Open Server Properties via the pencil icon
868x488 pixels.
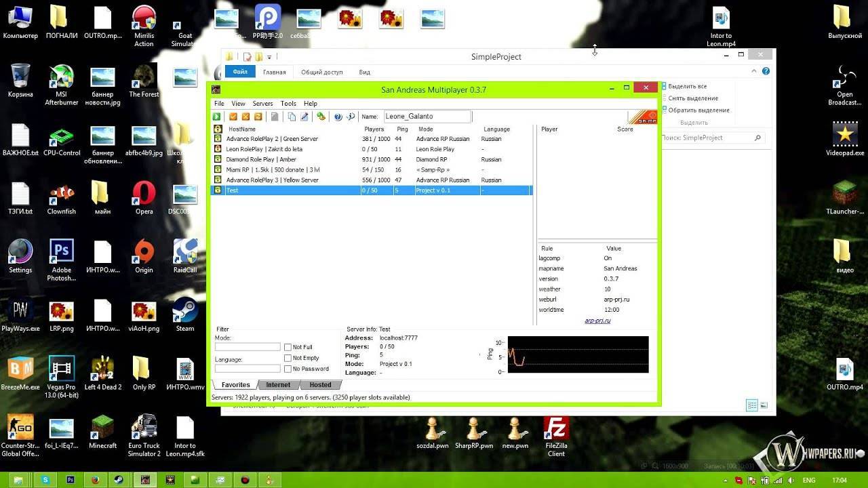tap(304, 117)
